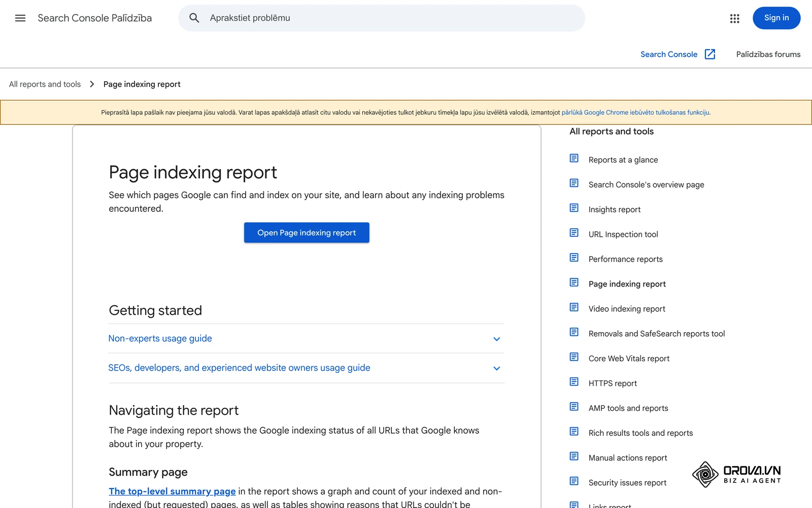
Task: Select Page indexing report in sidebar
Action: (x=627, y=284)
